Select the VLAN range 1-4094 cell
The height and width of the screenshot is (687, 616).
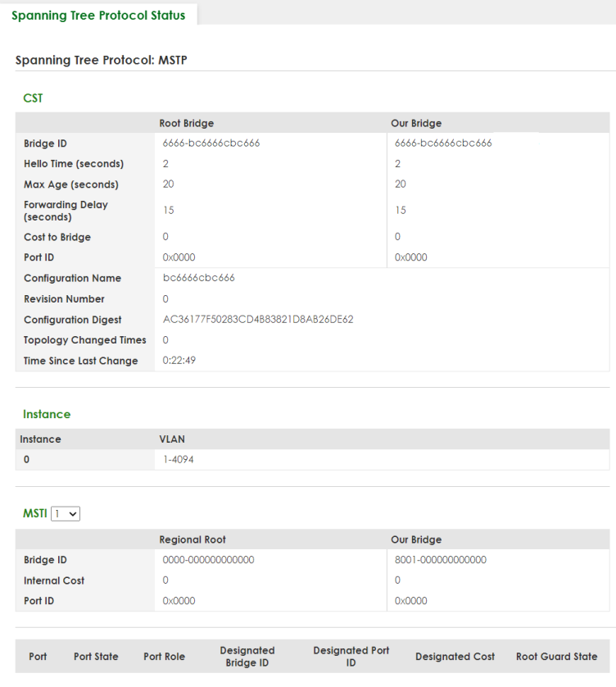(179, 460)
